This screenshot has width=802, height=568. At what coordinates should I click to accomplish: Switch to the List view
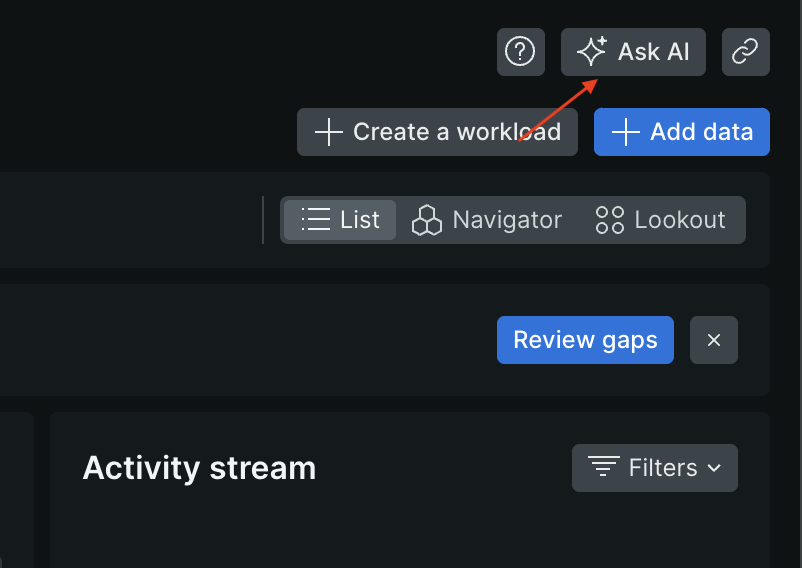340,220
